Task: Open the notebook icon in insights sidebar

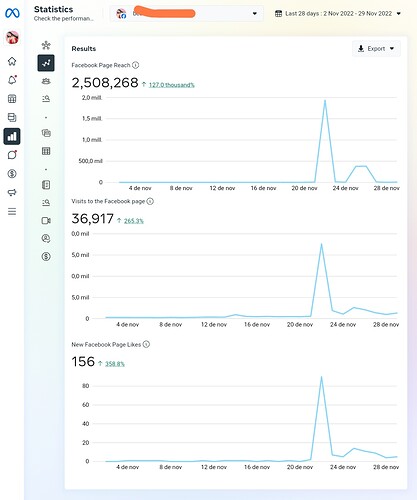Action: point(46,185)
